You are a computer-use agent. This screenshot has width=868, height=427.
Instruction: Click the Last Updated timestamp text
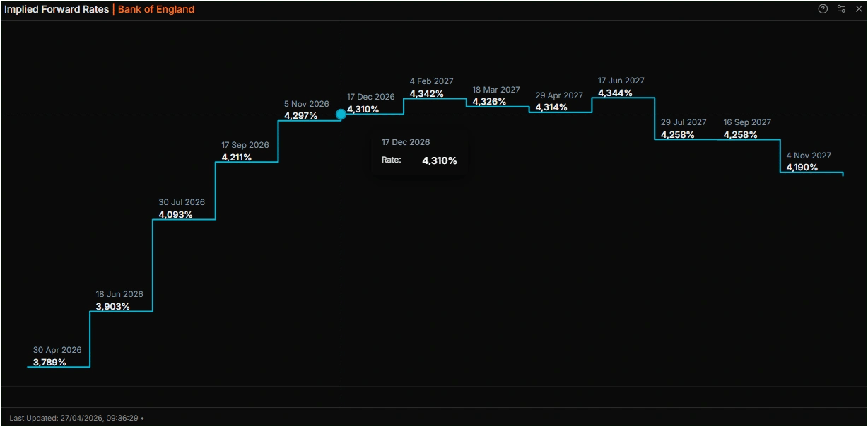[74, 418]
